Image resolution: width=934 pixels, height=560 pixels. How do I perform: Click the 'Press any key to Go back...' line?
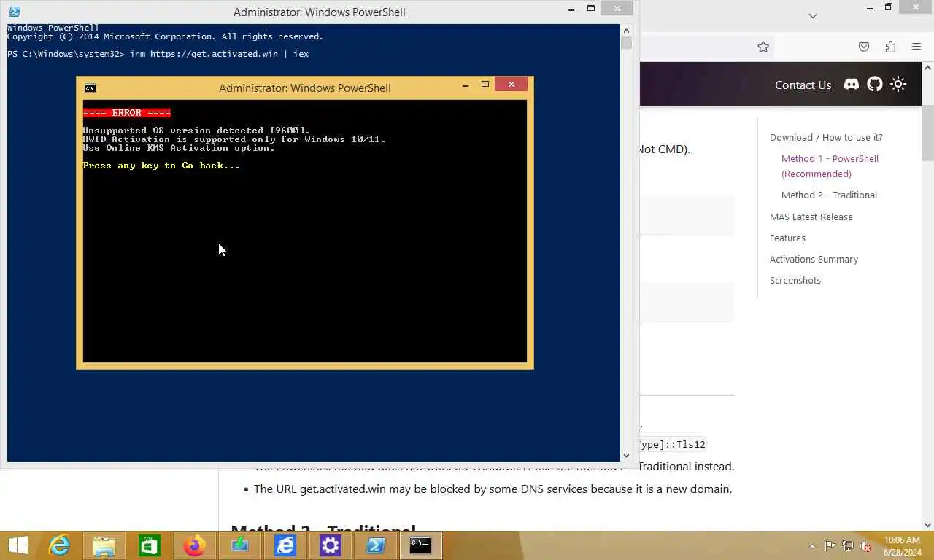tap(161, 166)
